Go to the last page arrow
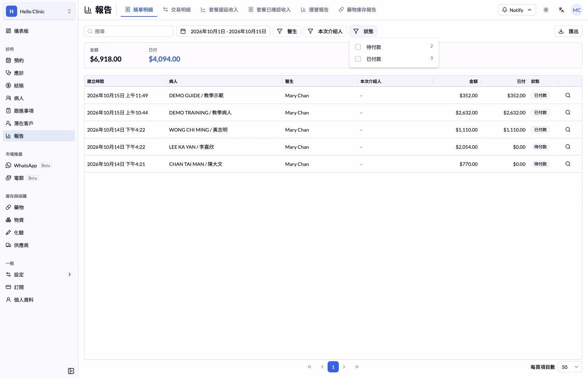The image size is (588, 378). tap(357, 367)
